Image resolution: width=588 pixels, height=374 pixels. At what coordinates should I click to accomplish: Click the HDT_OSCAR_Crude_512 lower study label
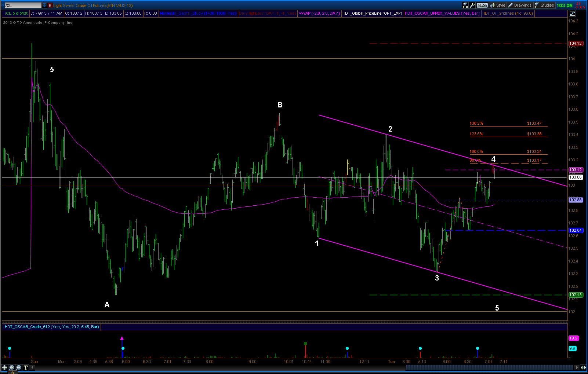pyautogui.click(x=52, y=327)
